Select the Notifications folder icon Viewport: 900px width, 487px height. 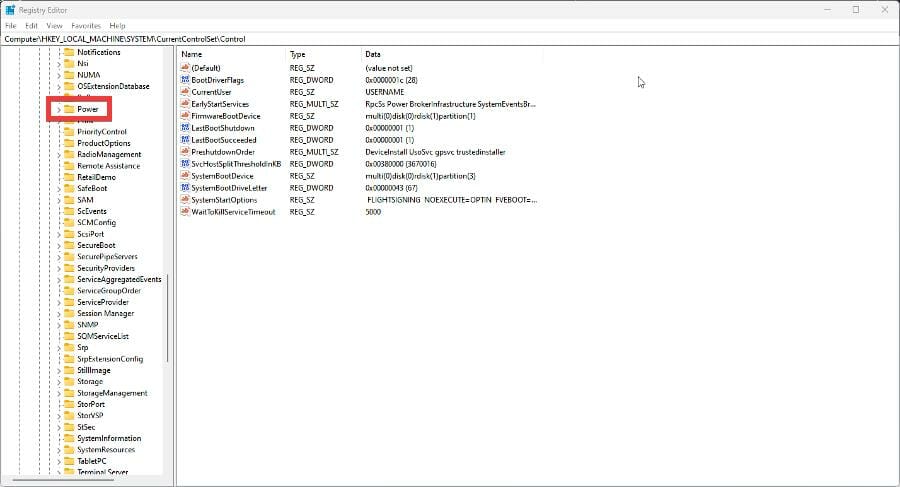(69, 52)
